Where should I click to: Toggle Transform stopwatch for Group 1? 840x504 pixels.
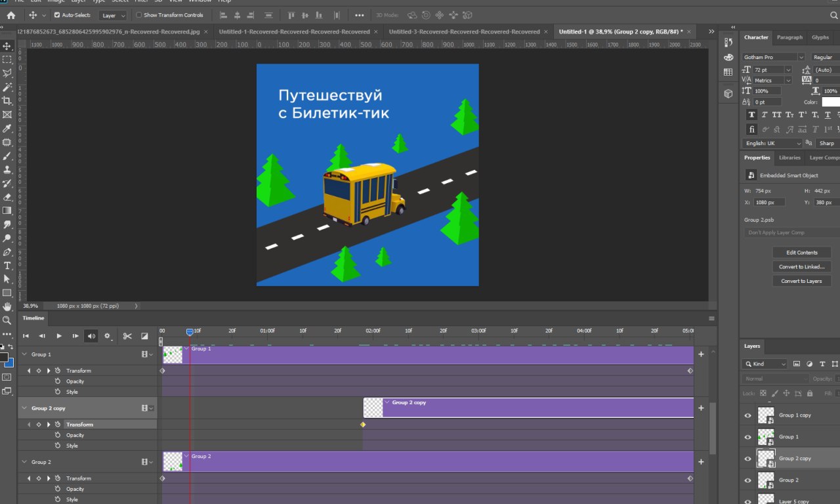point(58,371)
